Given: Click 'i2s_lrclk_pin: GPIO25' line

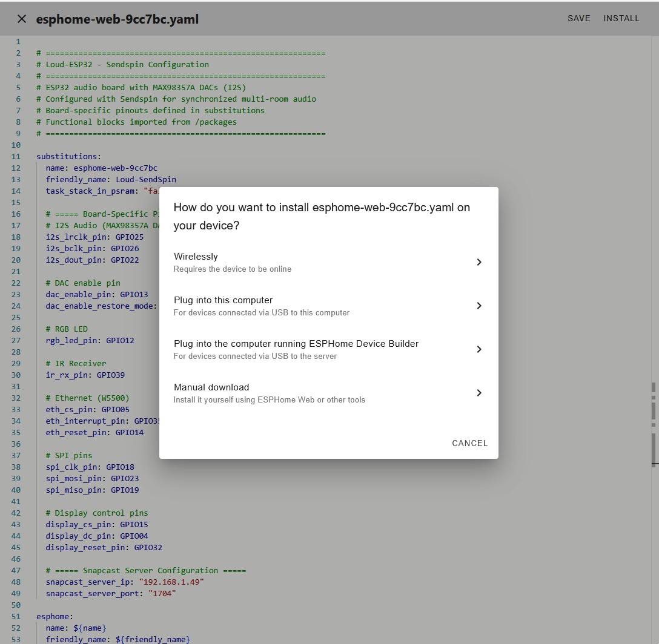Looking at the screenshot, I should point(94,237).
